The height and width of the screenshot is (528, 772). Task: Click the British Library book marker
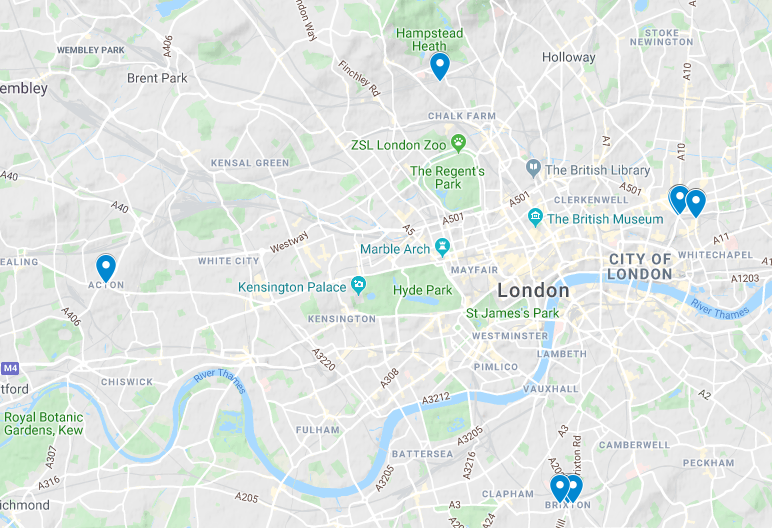533,169
